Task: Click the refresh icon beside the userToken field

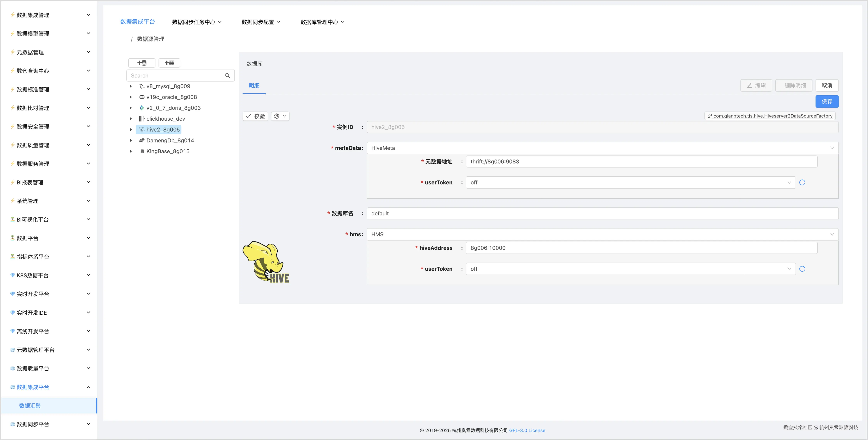Action: 803,182
